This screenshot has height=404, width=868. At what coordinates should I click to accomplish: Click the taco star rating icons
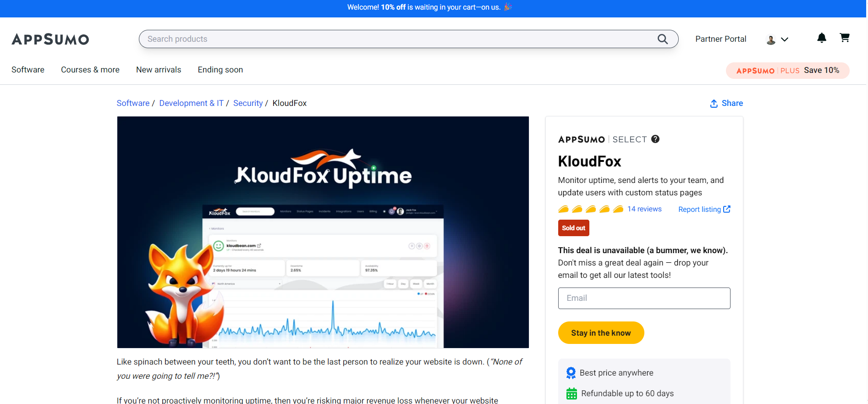pyautogui.click(x=590, y=209)
